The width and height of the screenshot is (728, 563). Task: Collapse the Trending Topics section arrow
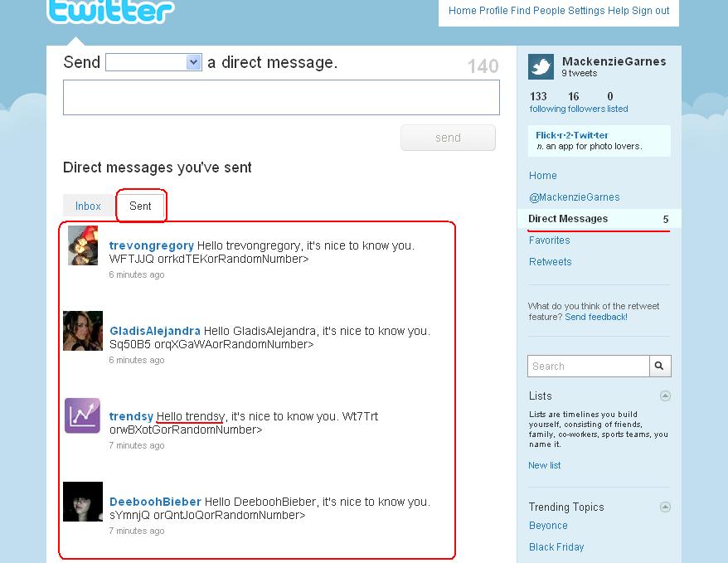coord(665,507)
